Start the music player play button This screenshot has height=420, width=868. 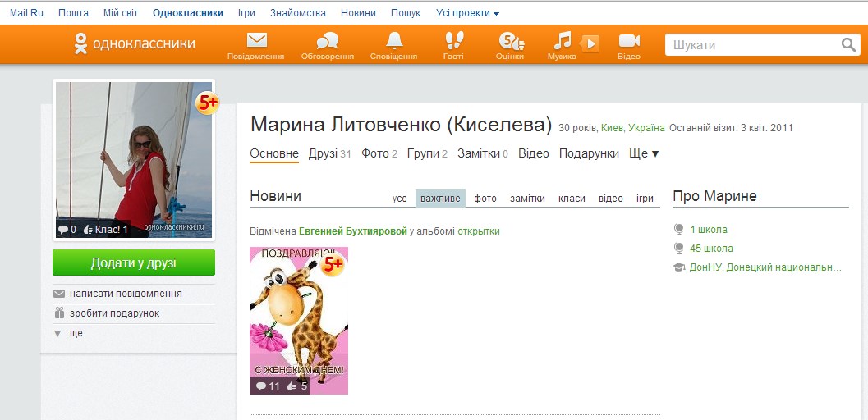(x=590, y=43)
